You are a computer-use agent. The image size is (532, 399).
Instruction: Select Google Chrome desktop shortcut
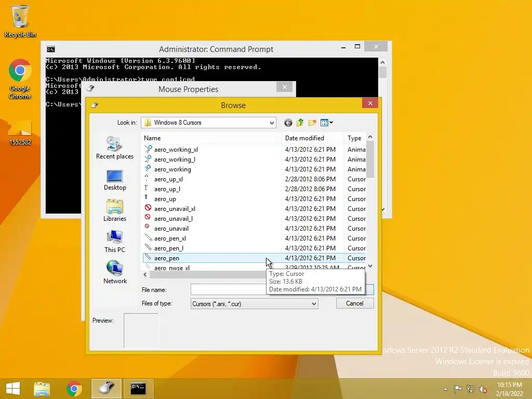click(x=20, y=79)
